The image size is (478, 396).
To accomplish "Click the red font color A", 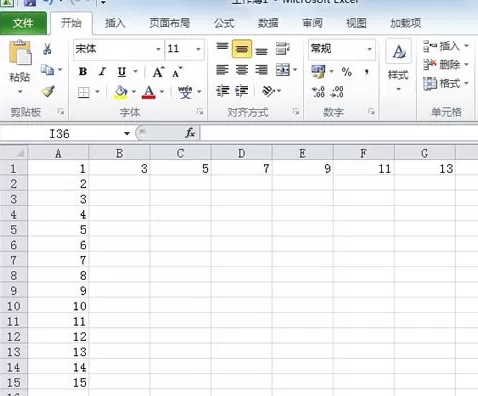I will pyautogui.click(x=149, y=92).
